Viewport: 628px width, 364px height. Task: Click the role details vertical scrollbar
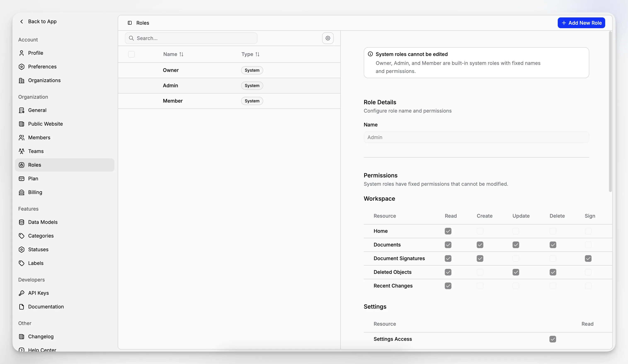tap(610, 112)
